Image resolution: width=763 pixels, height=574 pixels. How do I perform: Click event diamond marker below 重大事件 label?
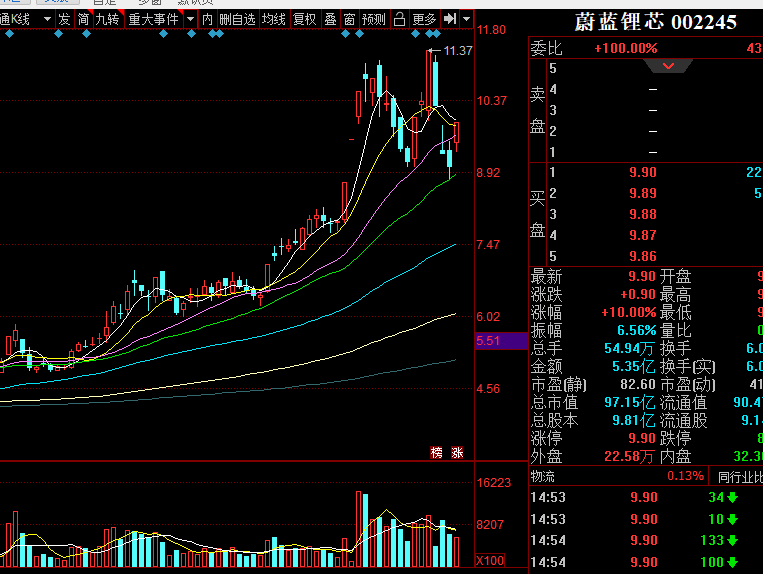164,34
